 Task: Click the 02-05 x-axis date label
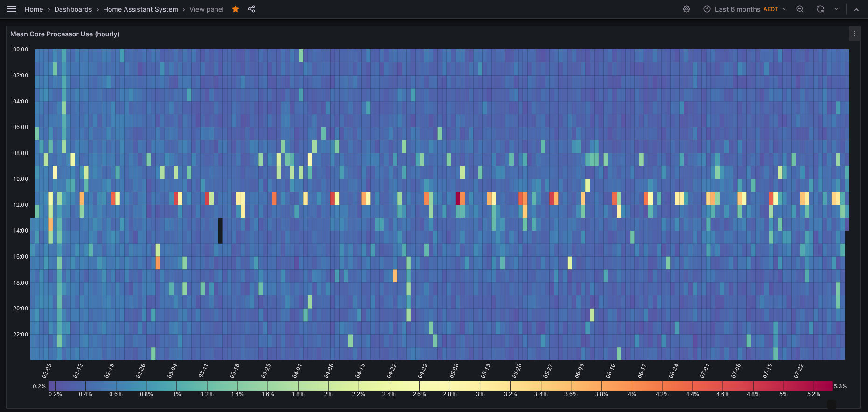pyautogui.click(x=47, y=371)
